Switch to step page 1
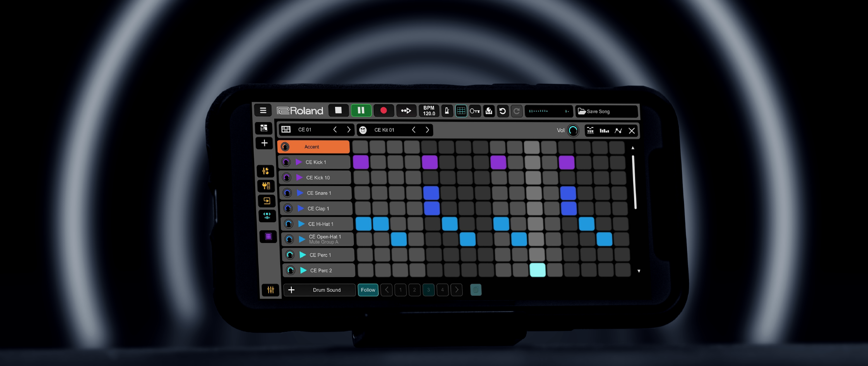The image size is (868, 366). (x=401, y=290)
